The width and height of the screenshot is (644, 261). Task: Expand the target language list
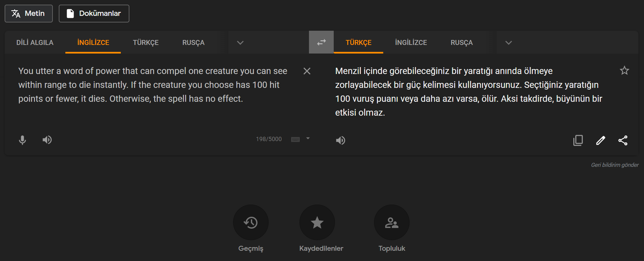pyautogui.click(x=508, y=43)
